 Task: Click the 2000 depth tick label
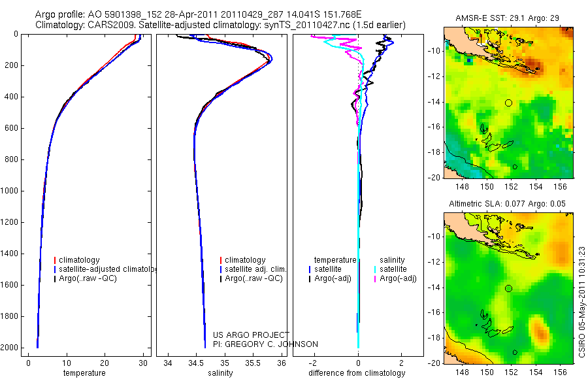[10, 348]
